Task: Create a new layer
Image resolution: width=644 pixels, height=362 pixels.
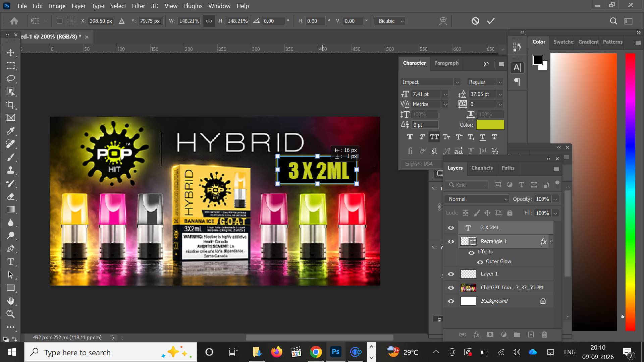Action: [531, 335]
